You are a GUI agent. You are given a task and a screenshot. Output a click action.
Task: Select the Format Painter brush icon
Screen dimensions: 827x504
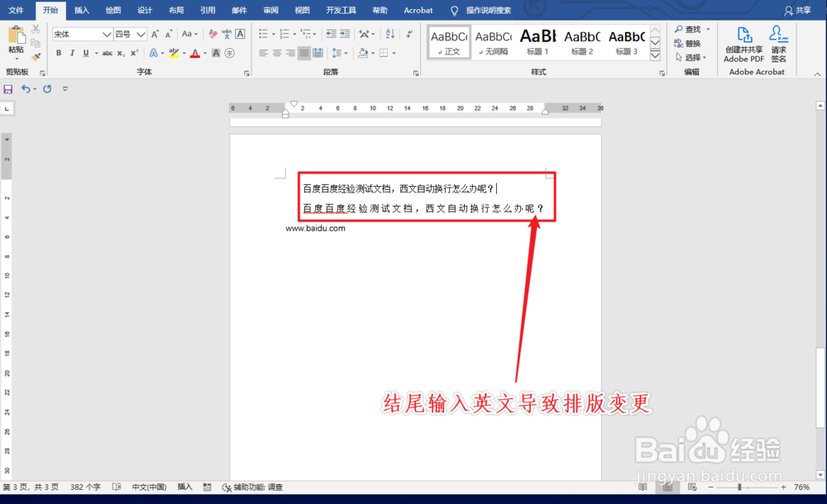36,56
